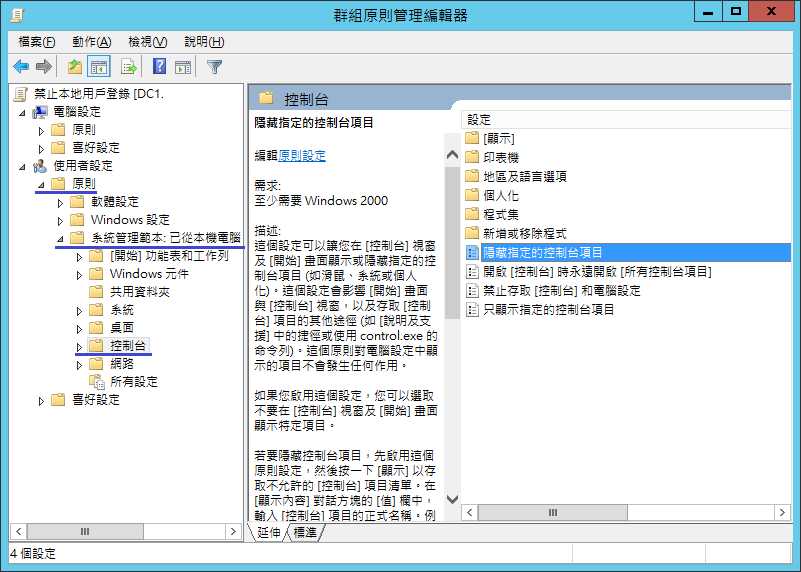The width and height of the screenshot is (801, 572).
Task: Collapse the 使用者設定 tree node
Action: coord(22,167)
